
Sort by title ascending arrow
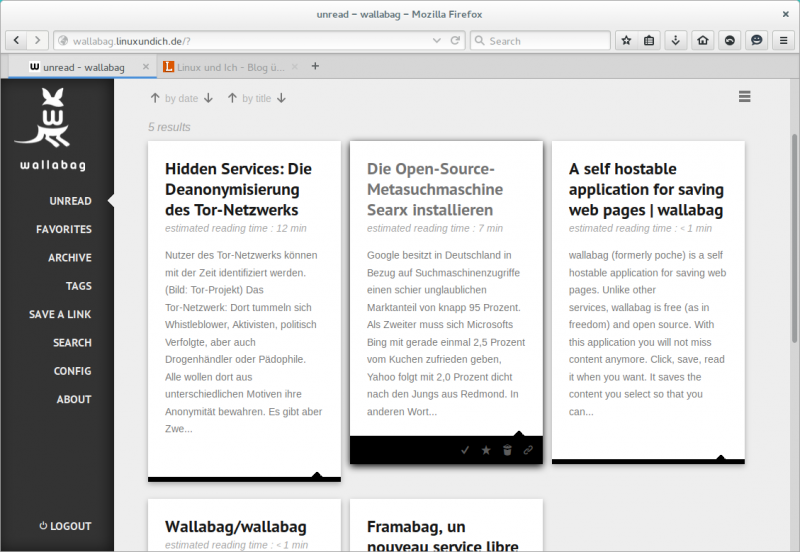point(232,98)
